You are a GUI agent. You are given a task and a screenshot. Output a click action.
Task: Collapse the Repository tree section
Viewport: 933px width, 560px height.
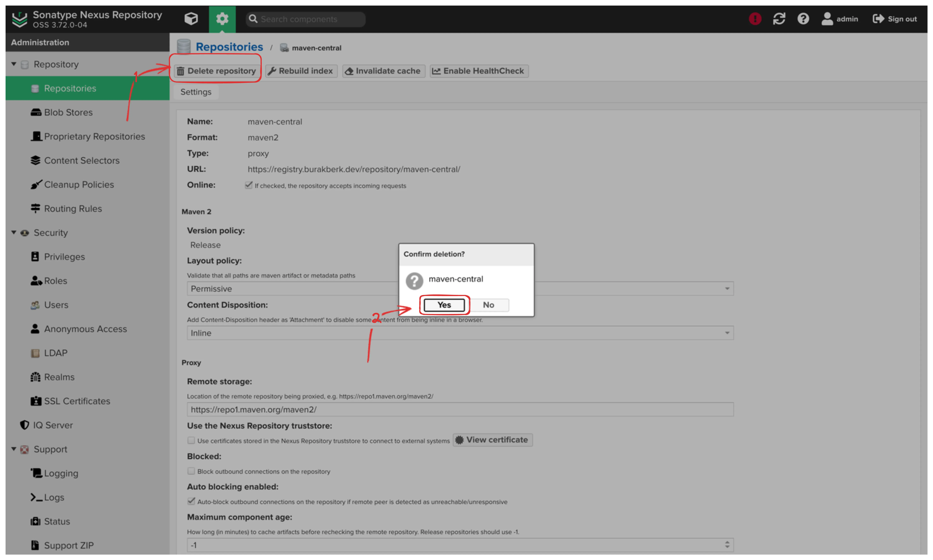(14, 64)
